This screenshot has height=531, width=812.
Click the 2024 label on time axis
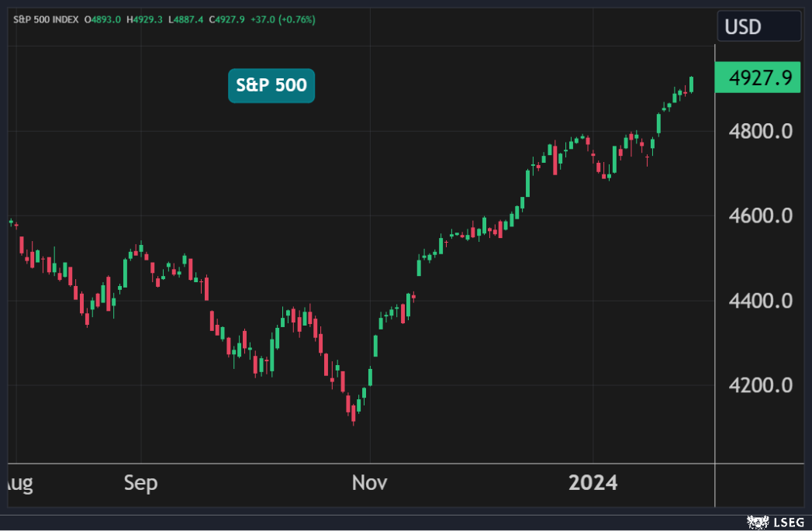[593, 484]
